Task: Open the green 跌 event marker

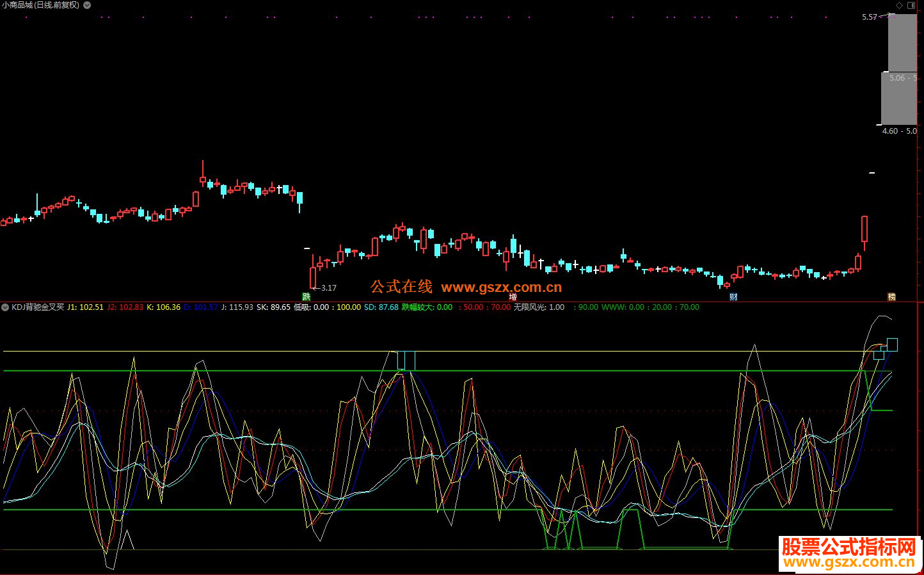Action: pos(307,296)
